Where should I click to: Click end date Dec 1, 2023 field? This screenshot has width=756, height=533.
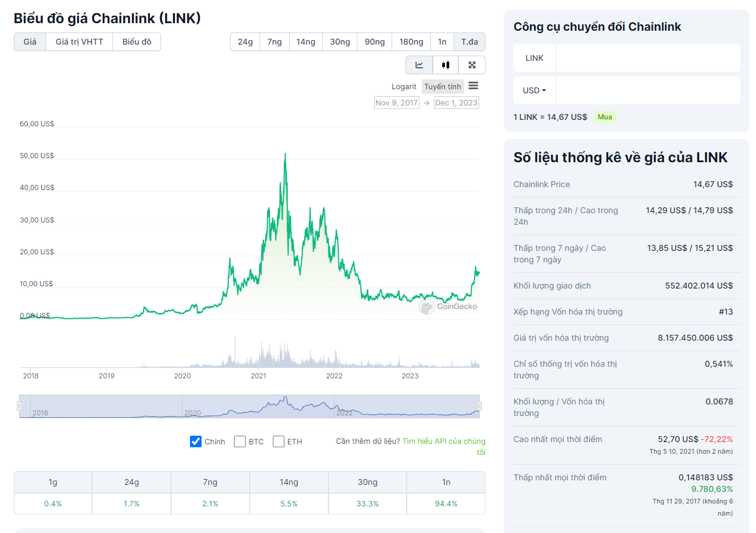coord(456,103)
